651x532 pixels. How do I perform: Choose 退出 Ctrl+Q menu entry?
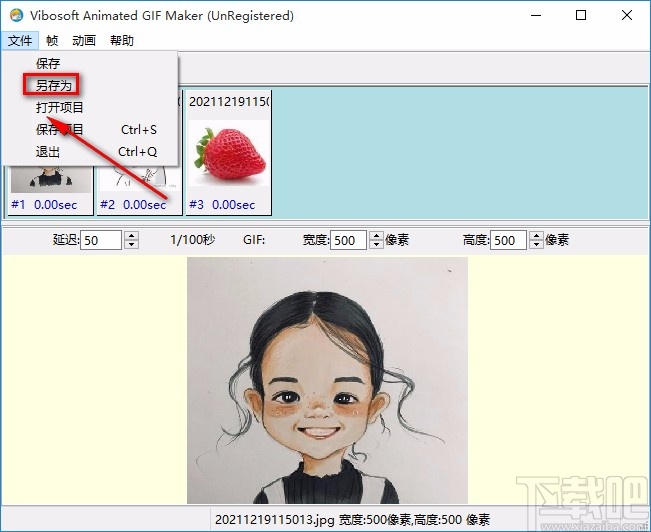tap(90, 152)
